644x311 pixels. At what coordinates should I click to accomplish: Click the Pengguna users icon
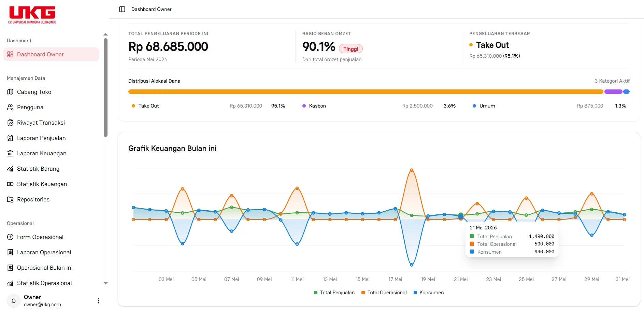click(10, 107)
